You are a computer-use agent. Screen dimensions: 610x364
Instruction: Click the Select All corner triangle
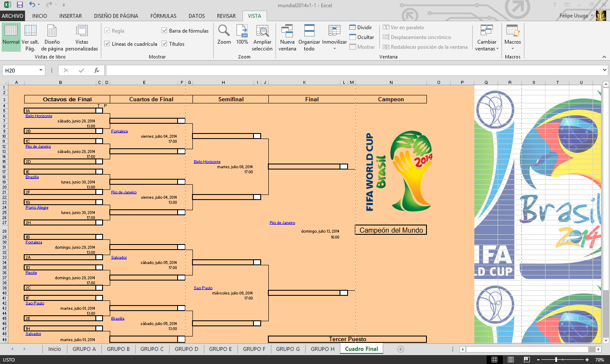coord(5,83)
